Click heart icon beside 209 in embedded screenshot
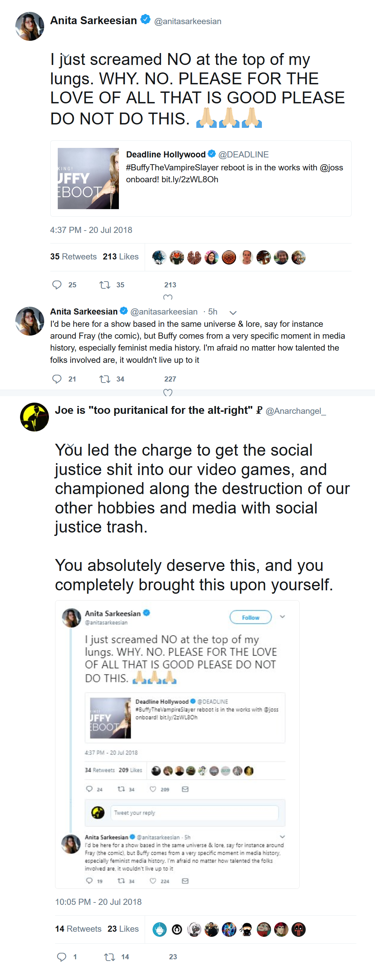 153,789
